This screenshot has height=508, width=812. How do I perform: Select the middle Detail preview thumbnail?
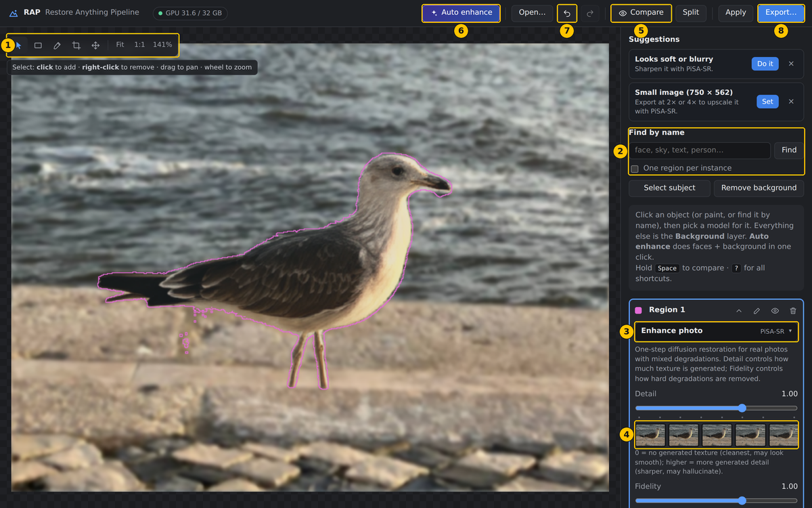pyautogui.click(x=717, y=435)
